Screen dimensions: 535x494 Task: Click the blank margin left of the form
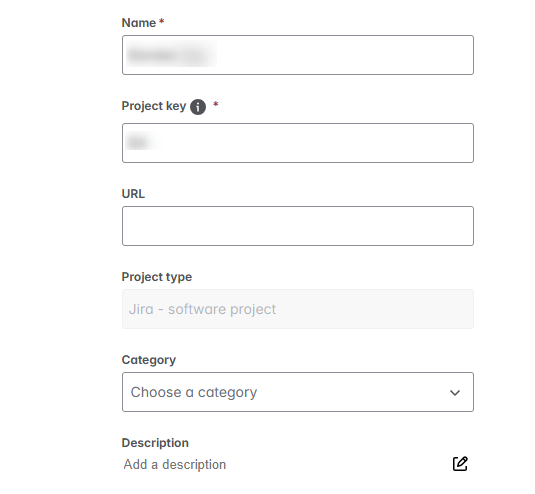58,247
